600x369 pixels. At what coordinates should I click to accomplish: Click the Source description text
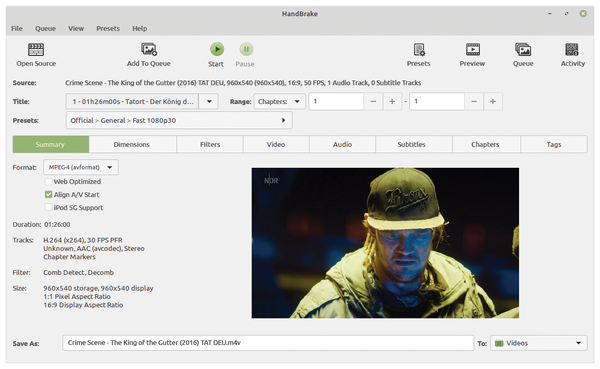(x=243, y=83)
